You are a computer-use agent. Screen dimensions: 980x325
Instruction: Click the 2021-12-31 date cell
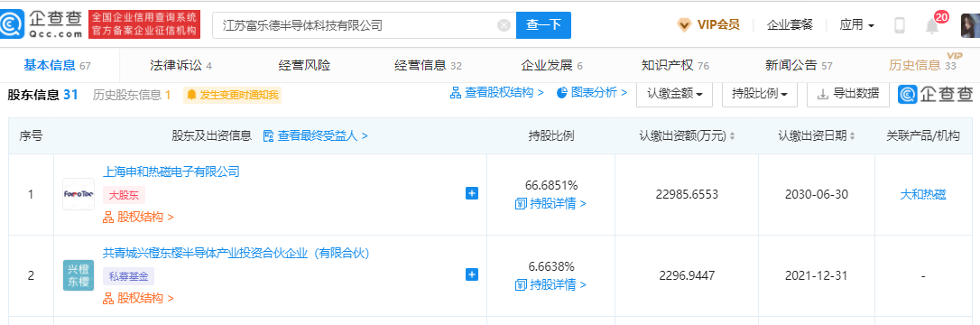click(x=817, y=275)
